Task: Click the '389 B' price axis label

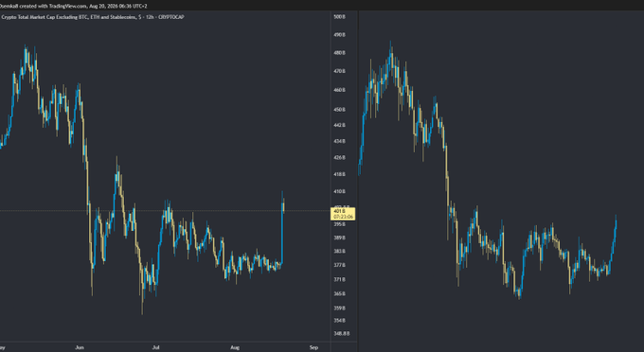Action: tap(339, 238)
